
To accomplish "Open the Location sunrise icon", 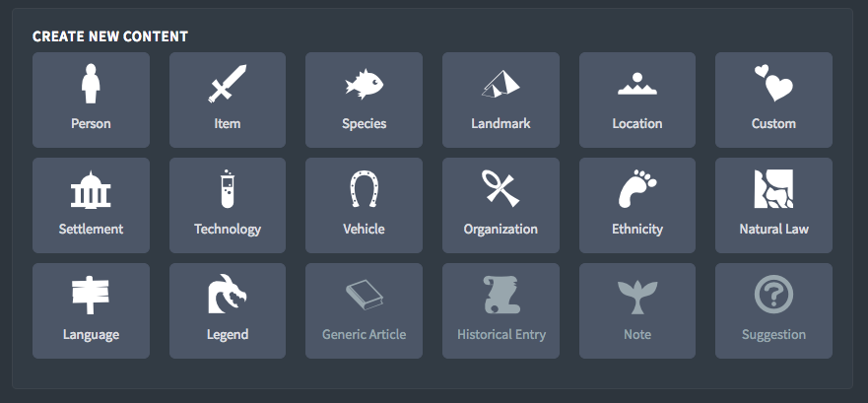I will point(637,84).
